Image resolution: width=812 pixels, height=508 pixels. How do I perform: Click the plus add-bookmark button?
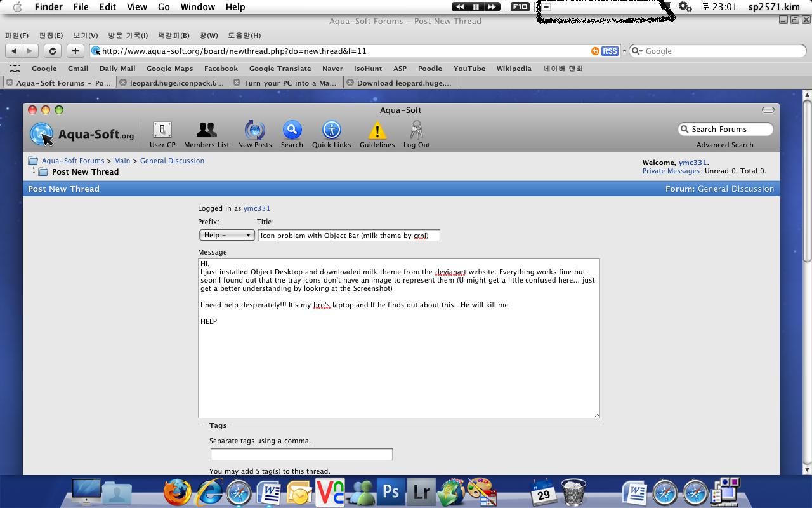tap(75, 51)
